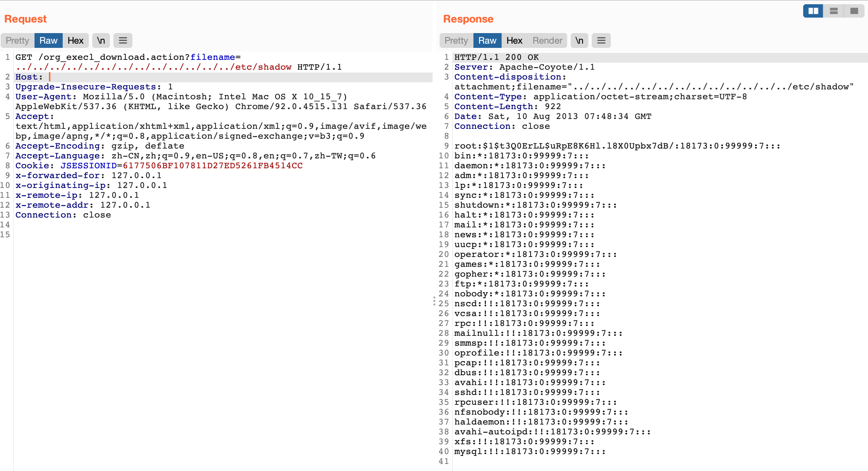Toggle newline display in Response pane
868x471 pixels.
(x=579, y=40)
